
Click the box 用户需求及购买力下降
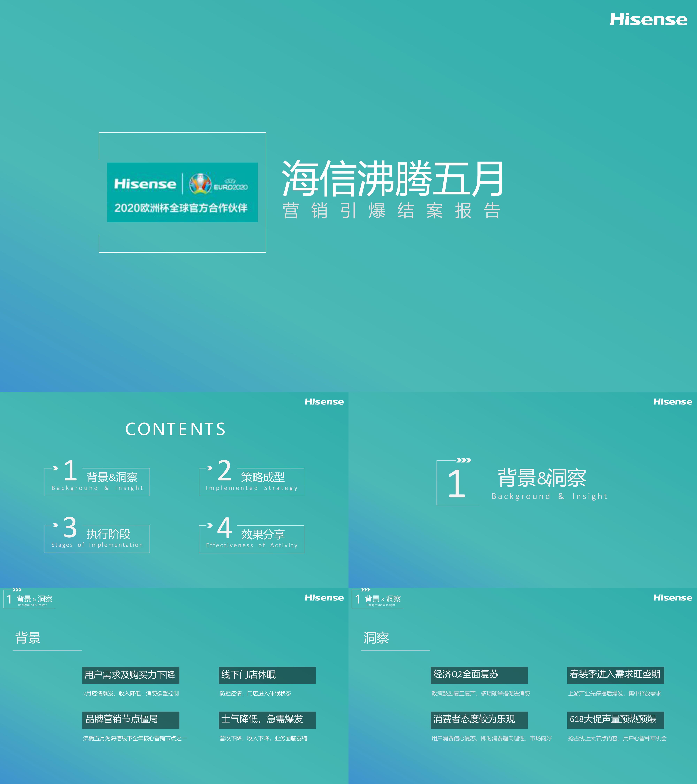point(131,675)
